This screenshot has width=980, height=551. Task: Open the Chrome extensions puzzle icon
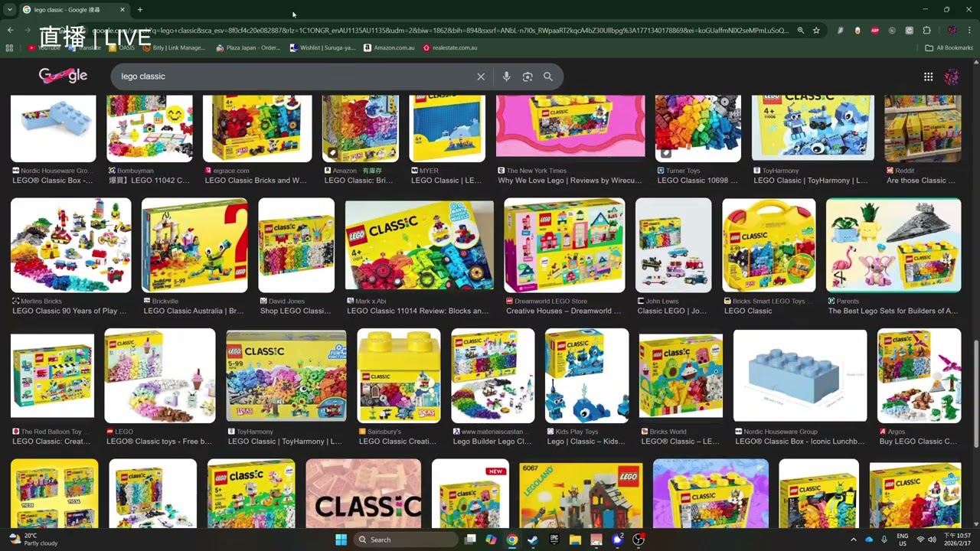tap(926, 31)
